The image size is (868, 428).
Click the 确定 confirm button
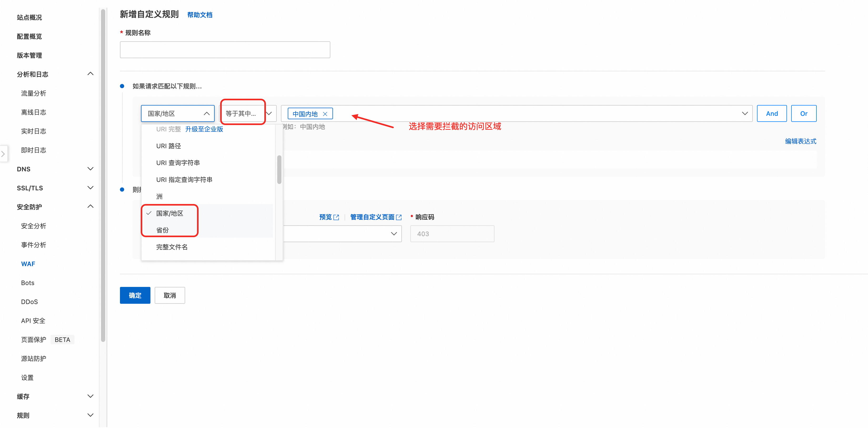[135, 295]
